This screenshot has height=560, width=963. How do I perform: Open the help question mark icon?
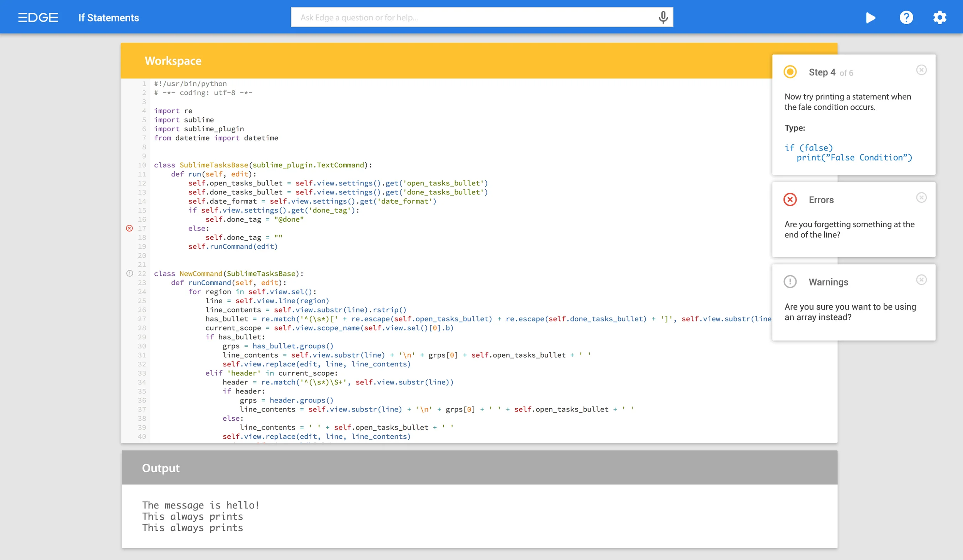906,18
